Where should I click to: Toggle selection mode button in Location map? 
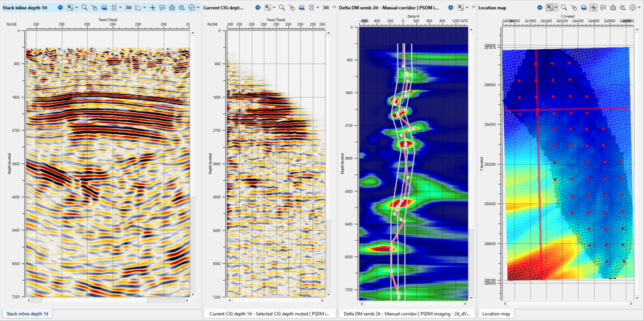click(x=550, y=8)
